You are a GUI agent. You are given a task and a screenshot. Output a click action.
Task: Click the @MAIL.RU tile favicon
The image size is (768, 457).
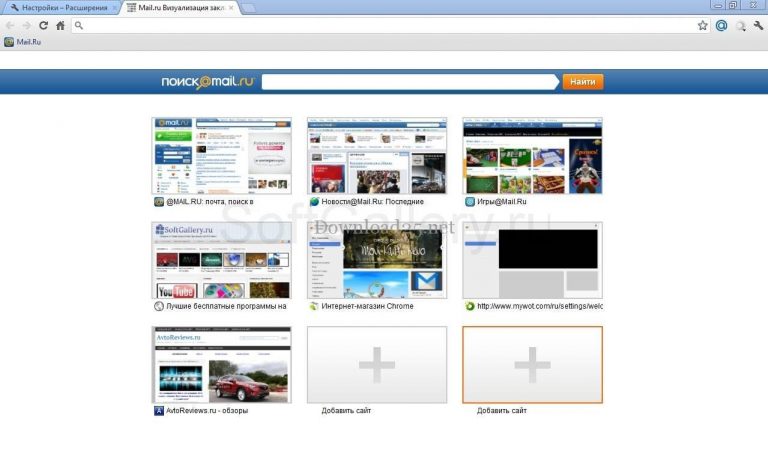(x=159, y=202)
